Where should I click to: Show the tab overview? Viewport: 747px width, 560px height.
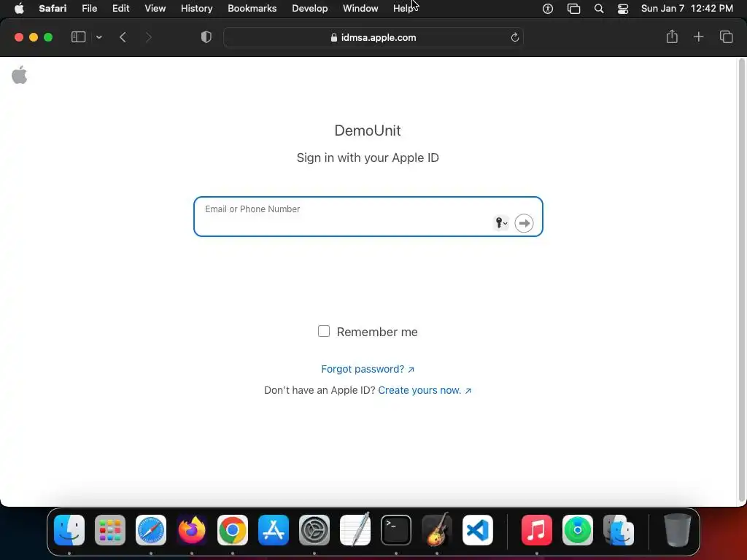tap(726, 36)
